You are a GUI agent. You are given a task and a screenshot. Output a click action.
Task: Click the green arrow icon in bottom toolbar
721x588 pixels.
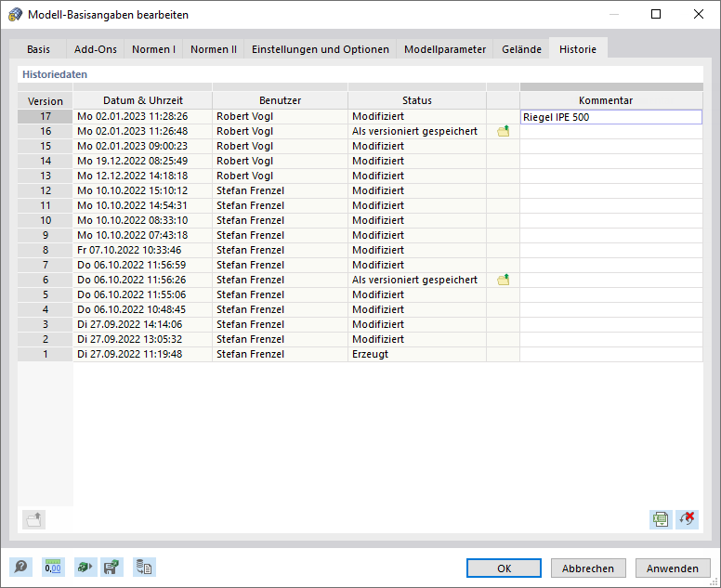tap(85, 568)
